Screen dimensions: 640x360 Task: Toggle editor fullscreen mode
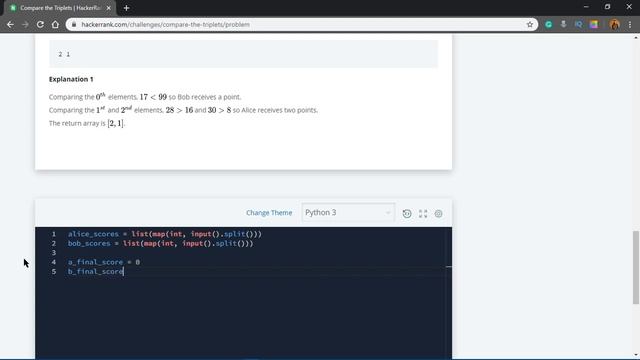[x=423, y=213]
